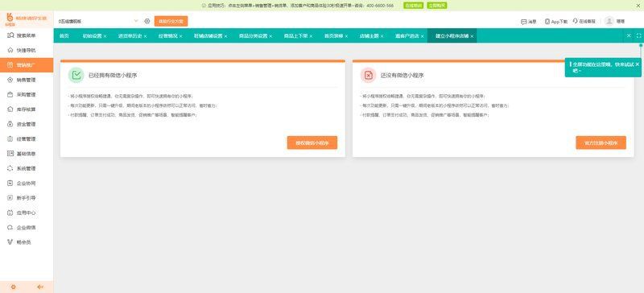Image resolution: width=644 pixels, height=293 pixels.
Task: Click the 还没有微信小程序 heading
Action: point(402,75)
